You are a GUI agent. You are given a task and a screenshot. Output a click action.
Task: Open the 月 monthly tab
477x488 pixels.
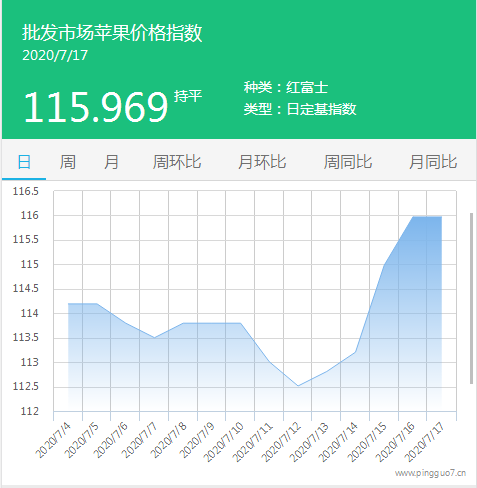(111, 162)
